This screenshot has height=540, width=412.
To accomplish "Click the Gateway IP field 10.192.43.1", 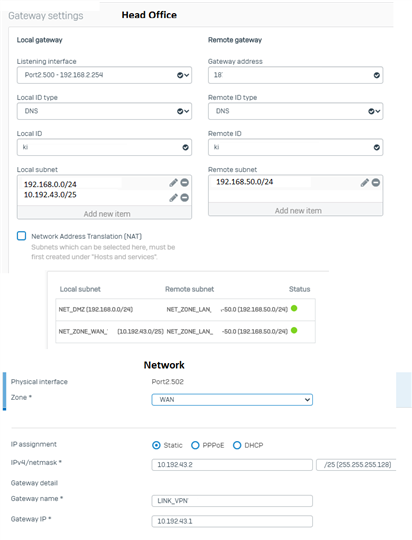I will (232, 521).
